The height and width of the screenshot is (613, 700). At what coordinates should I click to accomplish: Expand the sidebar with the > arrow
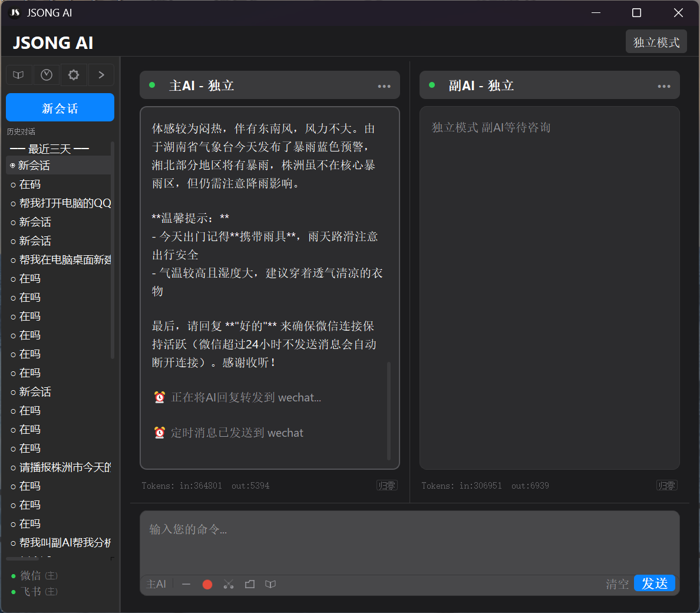101,74
